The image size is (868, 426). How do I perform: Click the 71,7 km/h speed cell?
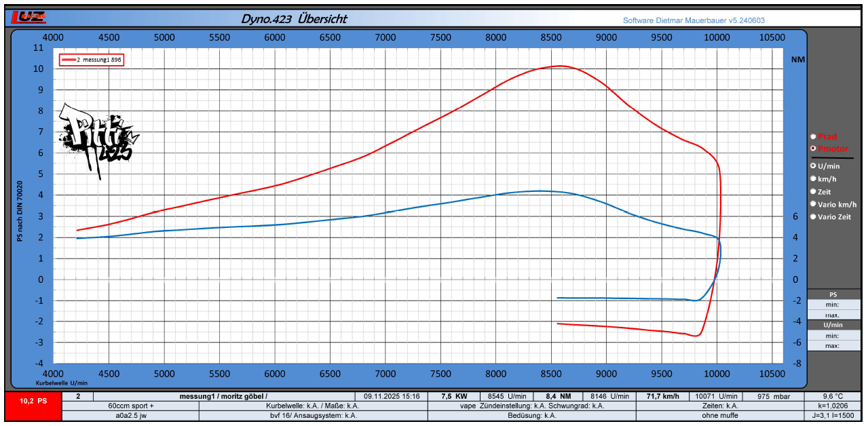(663, 396)
